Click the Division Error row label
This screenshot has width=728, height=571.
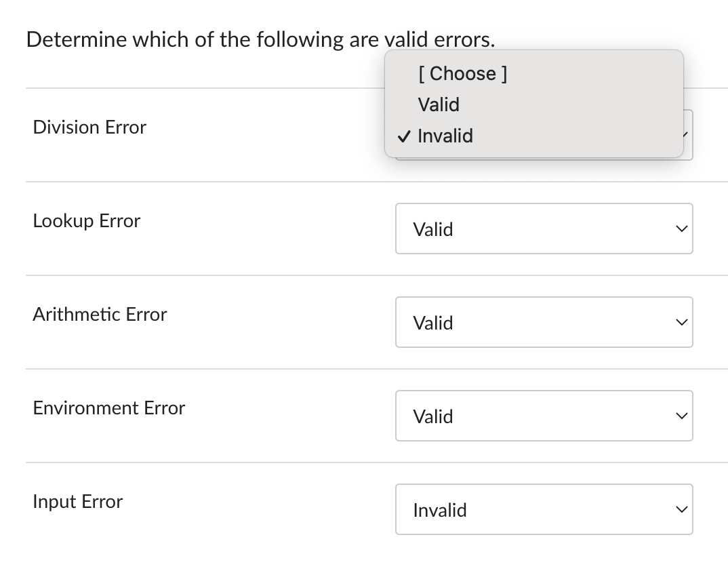[x=89, y=127]
